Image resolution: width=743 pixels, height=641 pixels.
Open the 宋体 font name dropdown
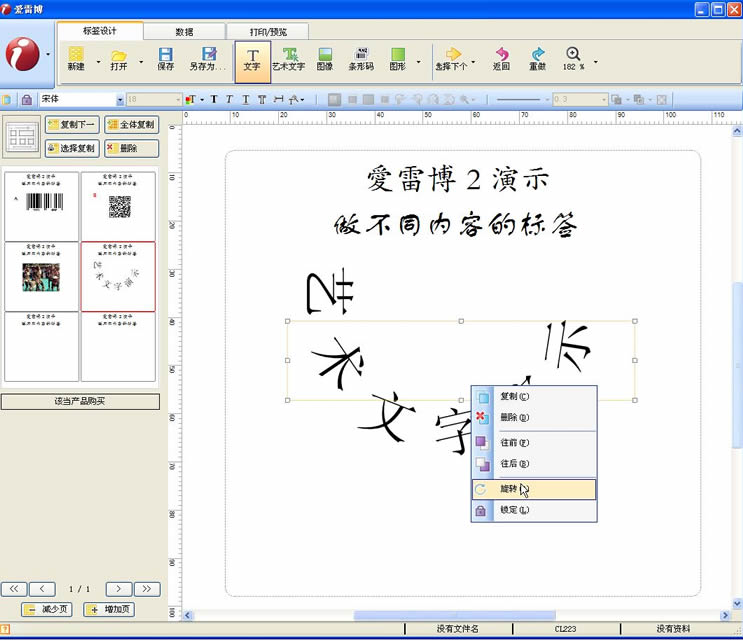[120, 100]
